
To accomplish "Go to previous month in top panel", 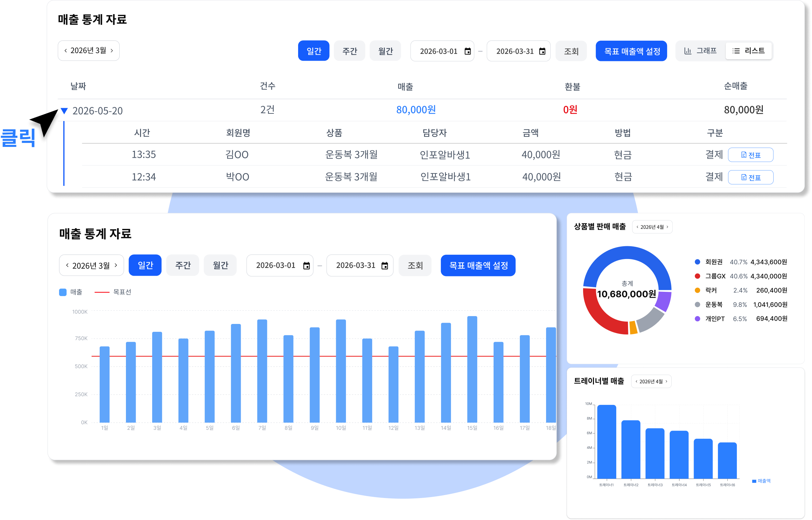I will 66,50.
